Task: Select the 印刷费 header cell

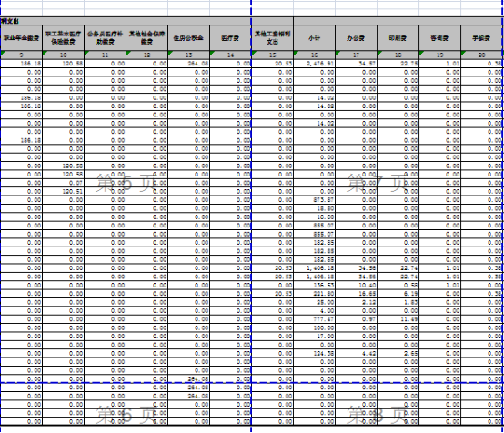Action: [398, 38]
